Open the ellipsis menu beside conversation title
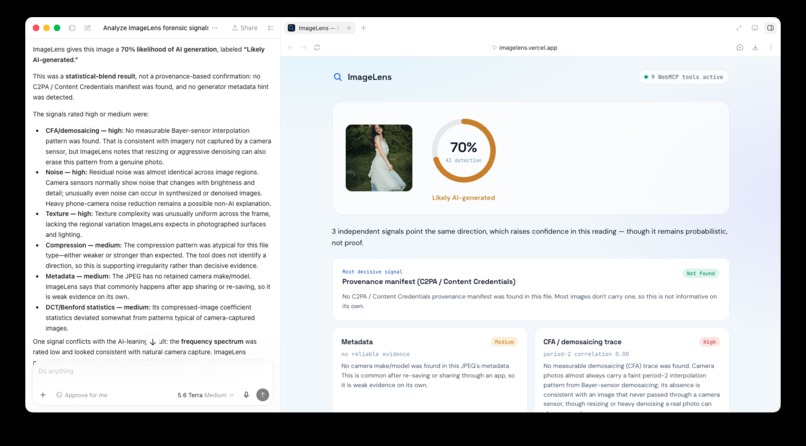This screenshot has height=446, width=806. (x=214, y=28)
